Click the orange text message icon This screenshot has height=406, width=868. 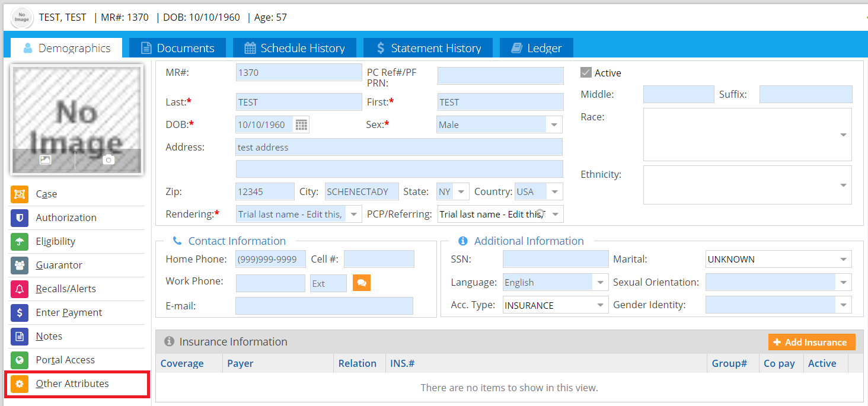click(x=361, y=283)
